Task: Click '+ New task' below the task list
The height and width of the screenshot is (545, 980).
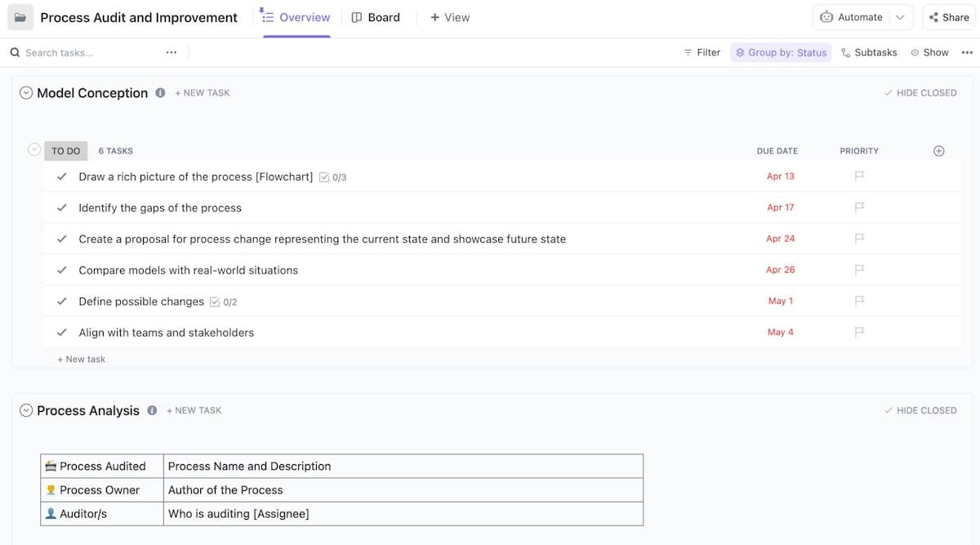Action: click(x=82, y=360)
